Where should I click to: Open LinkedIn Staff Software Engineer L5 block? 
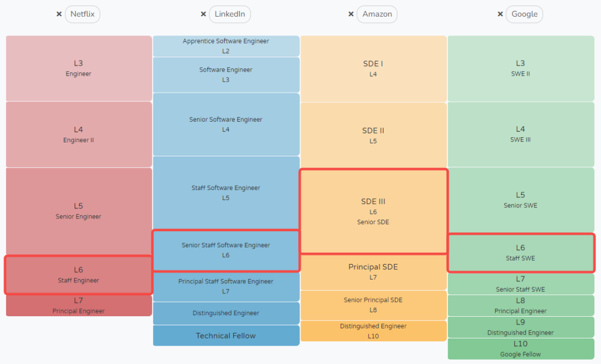[226, 192]
